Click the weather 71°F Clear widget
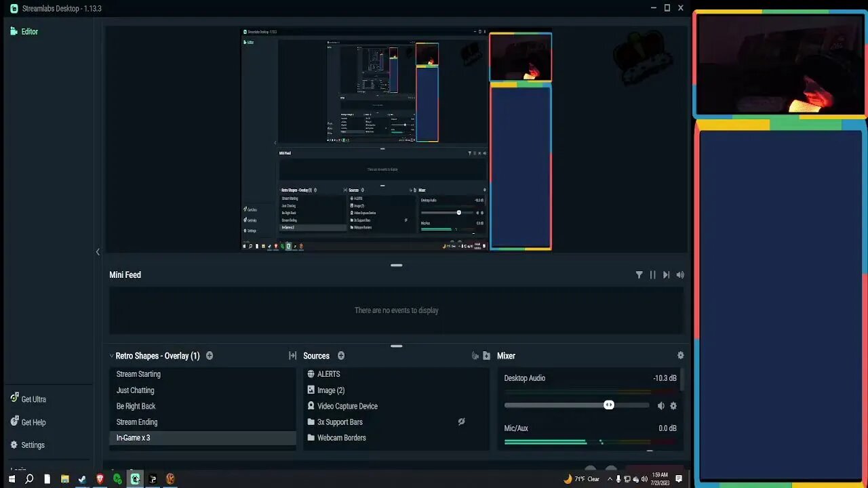 [582, 479]
